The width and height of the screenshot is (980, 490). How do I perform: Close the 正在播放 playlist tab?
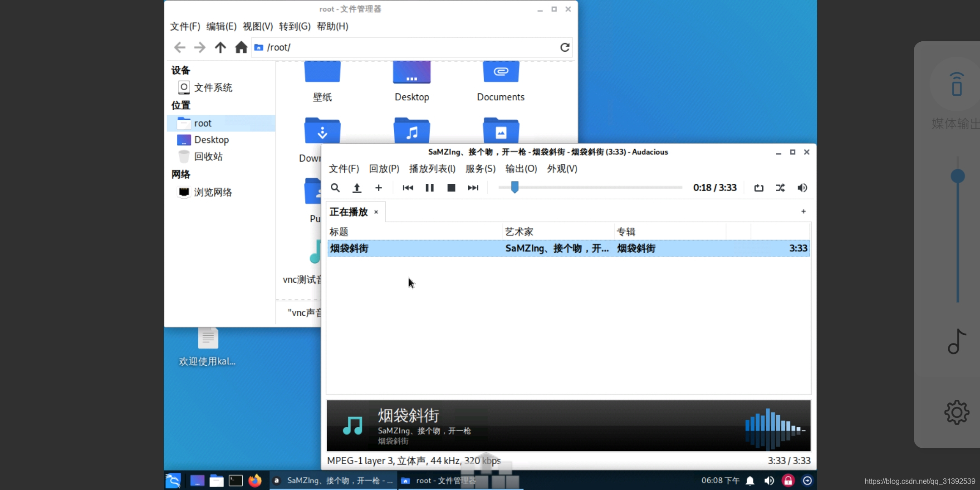[376, 212]
